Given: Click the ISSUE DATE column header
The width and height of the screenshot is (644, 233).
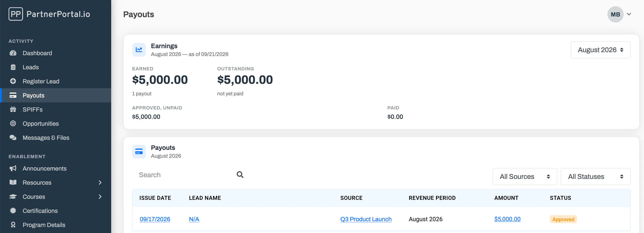Looking at the screenshot, I should click(155, 198).
